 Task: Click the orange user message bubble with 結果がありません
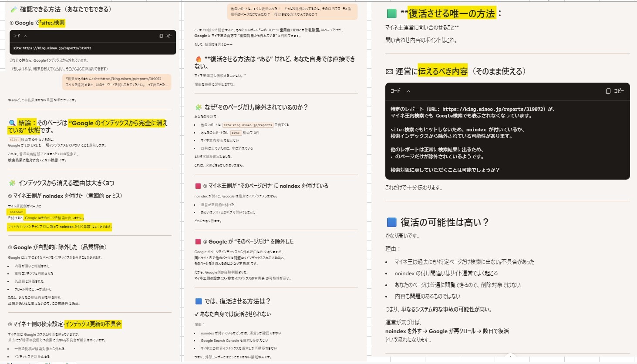pyautogui.click(x=116, y=82)
